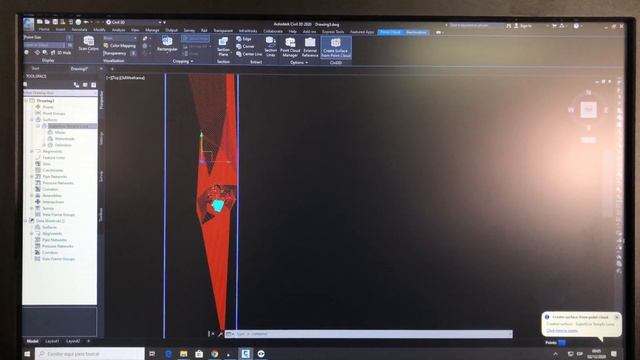Open the Microsoft Store taskbar icon

point(199,354)
